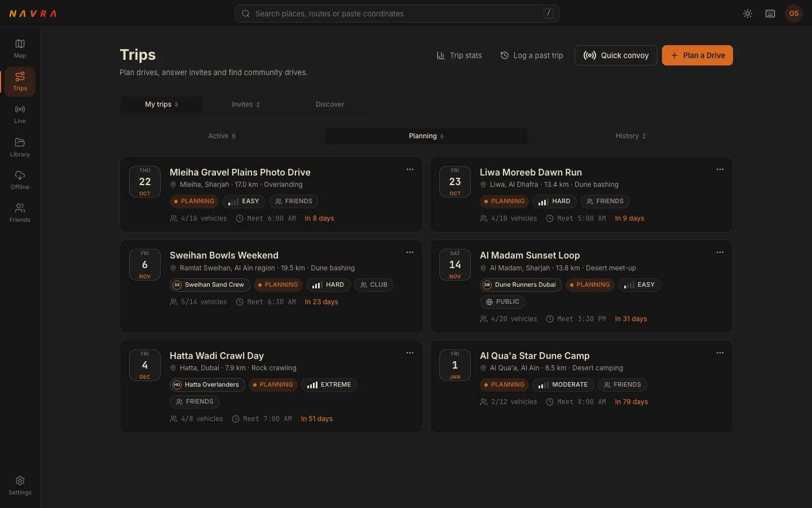
Task: Click the EXTREME difficulty badge
Action: pyautogui.click(x=329, y=385)
